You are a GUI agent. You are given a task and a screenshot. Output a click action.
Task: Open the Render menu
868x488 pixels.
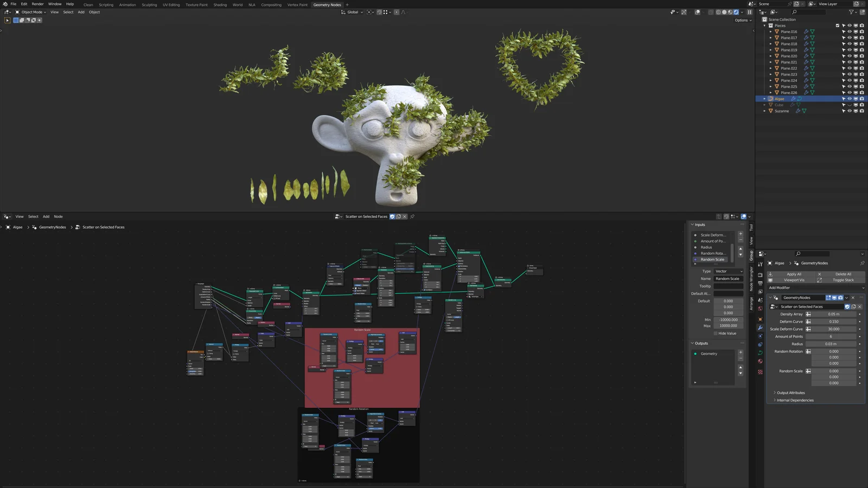pyautogui.click(x=37, y=4)
